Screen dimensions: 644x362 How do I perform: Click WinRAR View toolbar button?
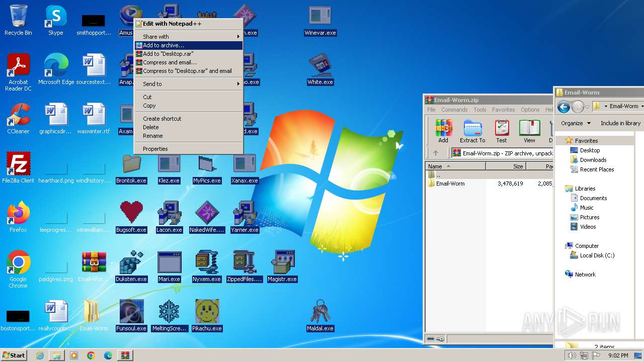pyautogui.click(x=529, y=131)
